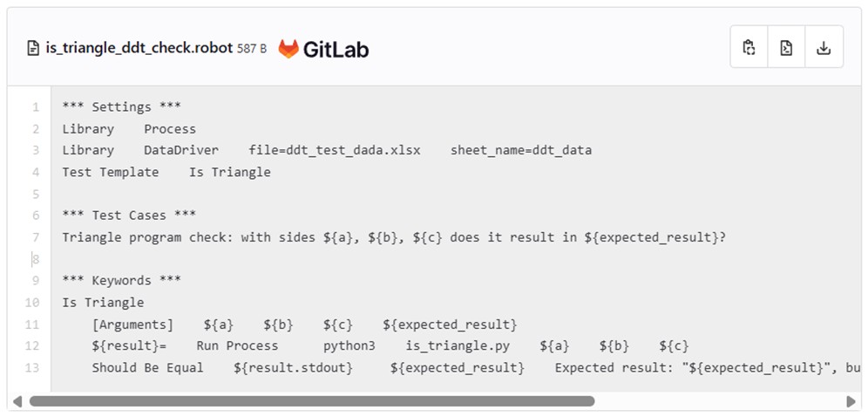The image size is (868, 417).
Task: Copy the file contents to clipboard
Action: coord(749,48)
